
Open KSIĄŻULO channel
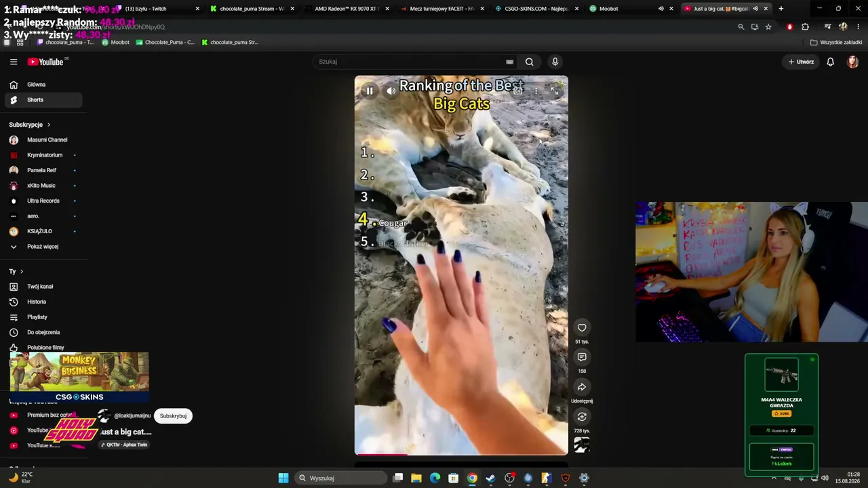[44, 231]
